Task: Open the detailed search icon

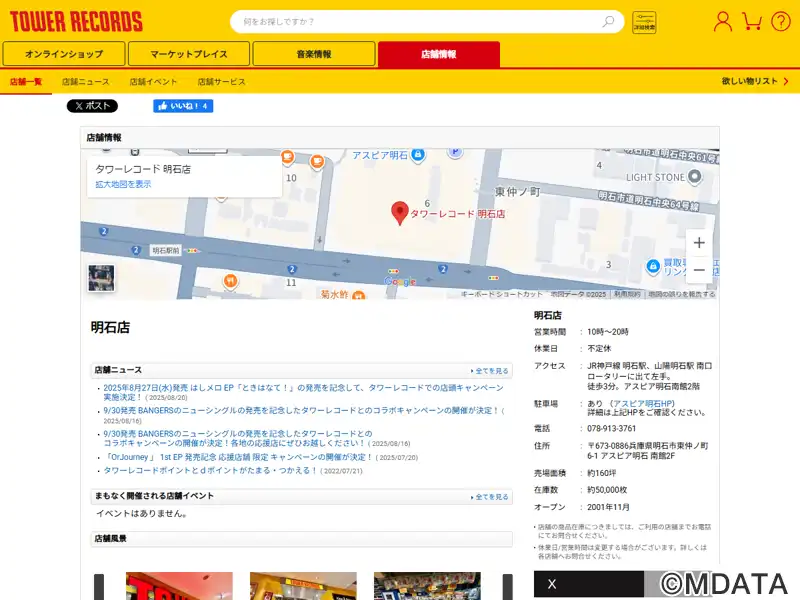Action: [644, 22]
